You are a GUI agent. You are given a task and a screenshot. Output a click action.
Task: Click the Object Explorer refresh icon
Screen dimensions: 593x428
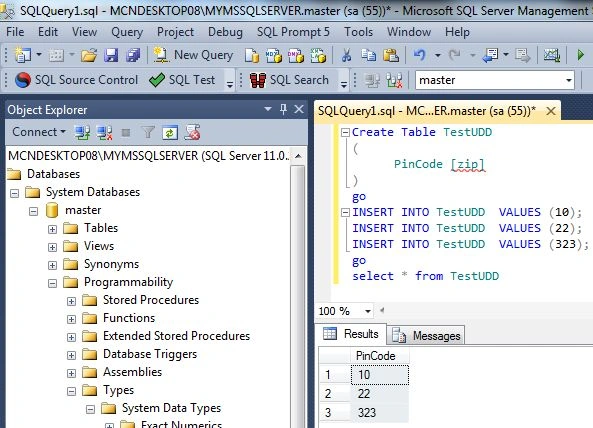170,132
